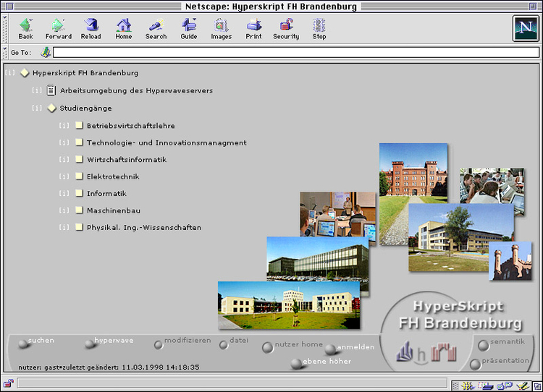Click the folder icon beside Maschinenbau

pyautogui.click(x=80, y=210)
